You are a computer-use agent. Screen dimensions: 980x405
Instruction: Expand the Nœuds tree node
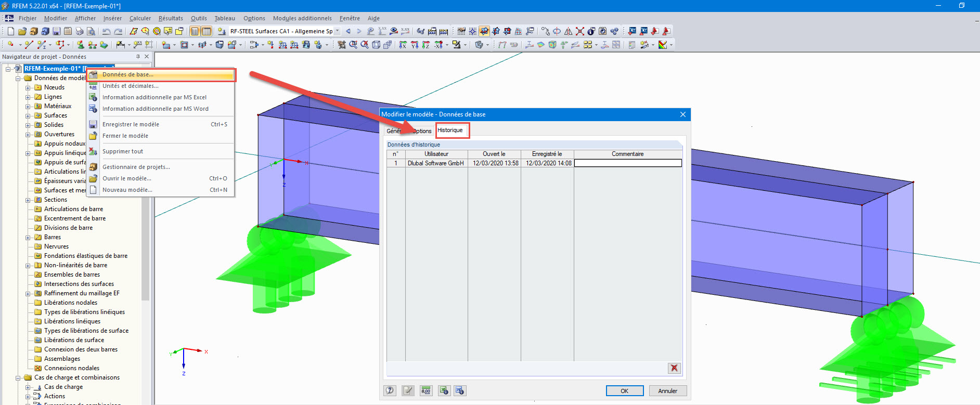point(28,87)
